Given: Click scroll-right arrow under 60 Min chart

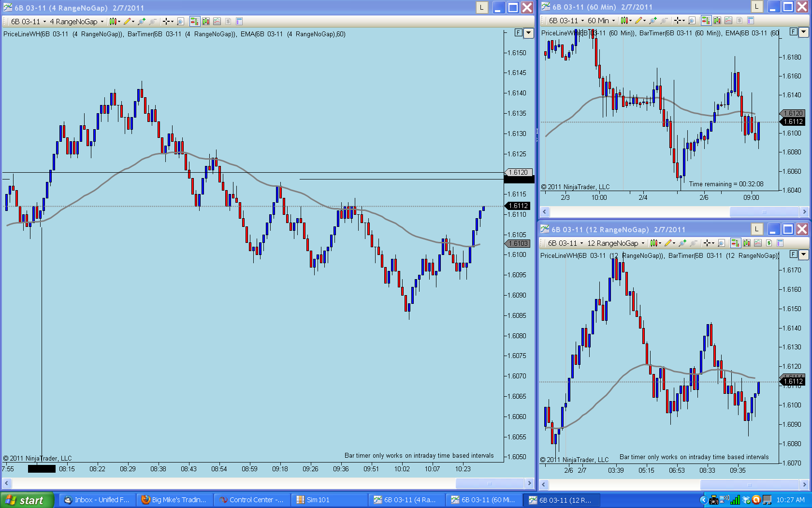Looking at the screenshot, I should (804, 212).
